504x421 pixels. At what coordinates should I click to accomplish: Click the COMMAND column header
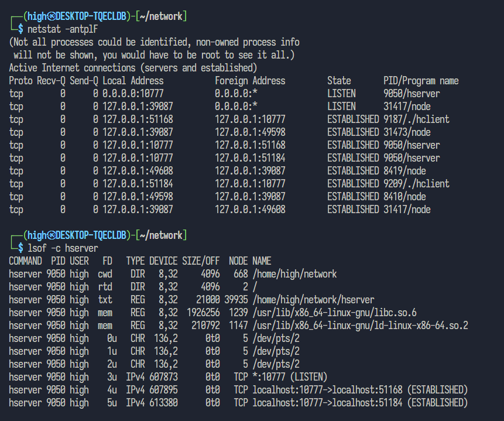pyautogui.click(x=25, y=261)
